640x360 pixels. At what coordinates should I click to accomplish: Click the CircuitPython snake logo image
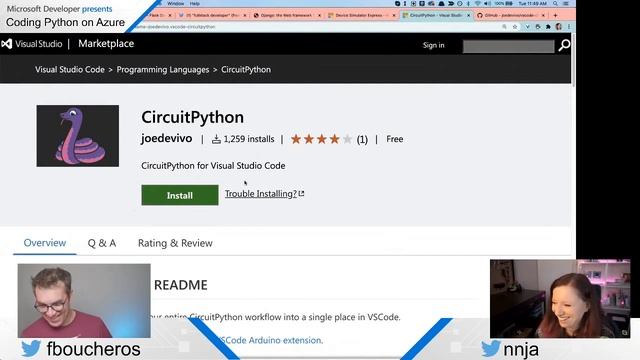click(78, 136)
